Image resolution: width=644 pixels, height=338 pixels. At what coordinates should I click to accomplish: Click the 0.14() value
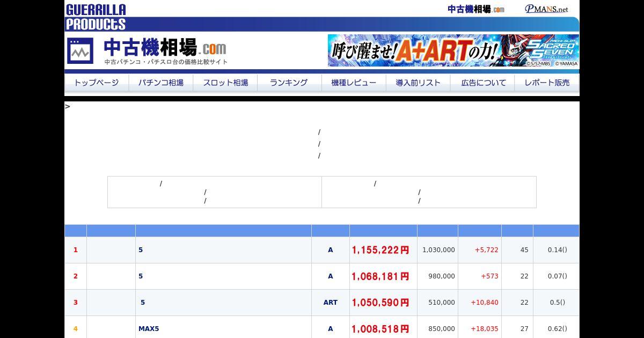[558, 250]
